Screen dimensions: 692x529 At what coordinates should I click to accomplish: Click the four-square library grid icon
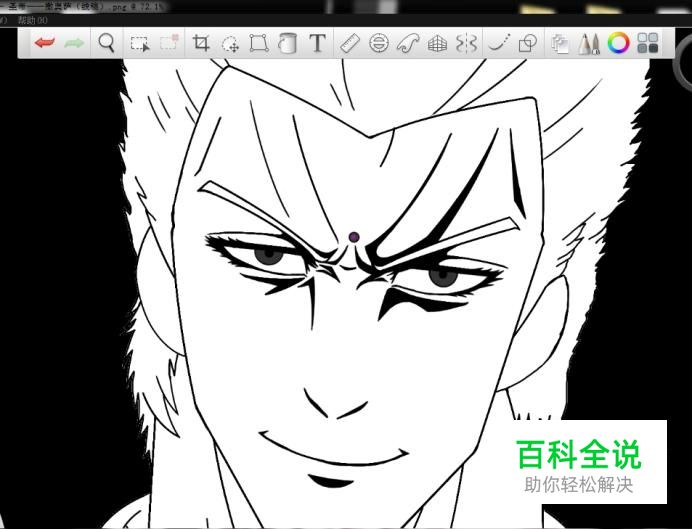coord(647,43)
